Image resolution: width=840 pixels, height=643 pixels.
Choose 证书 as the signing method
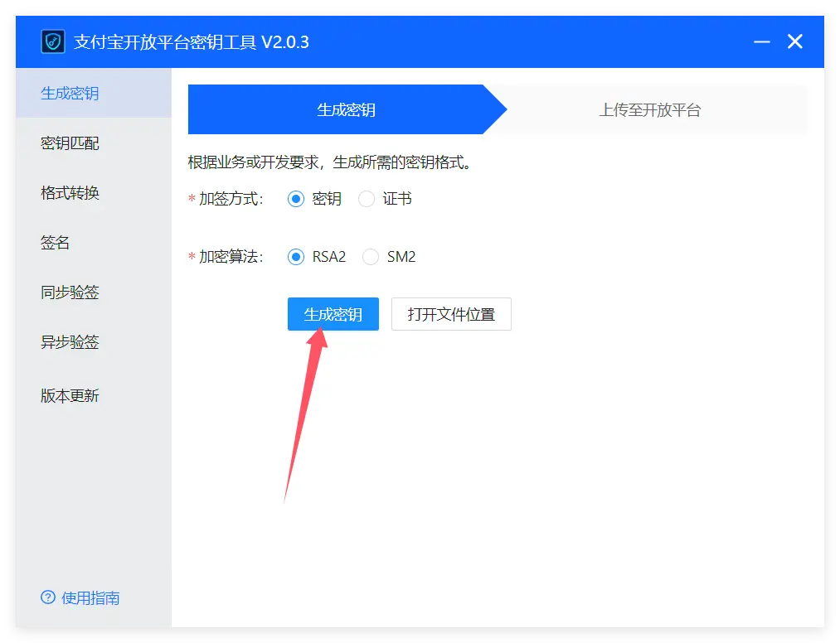[367, 199]
